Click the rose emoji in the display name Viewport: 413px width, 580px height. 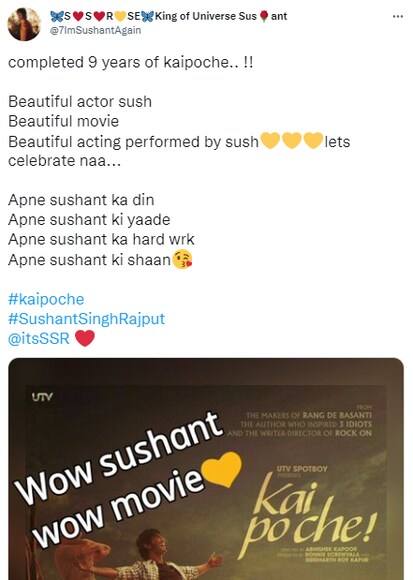[x=264, y=16]
